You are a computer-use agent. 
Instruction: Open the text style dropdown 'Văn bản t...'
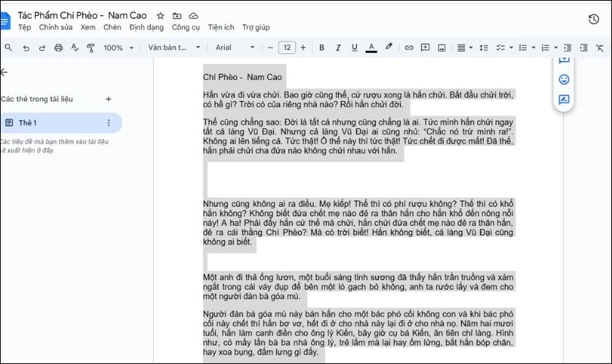(174, 47)
